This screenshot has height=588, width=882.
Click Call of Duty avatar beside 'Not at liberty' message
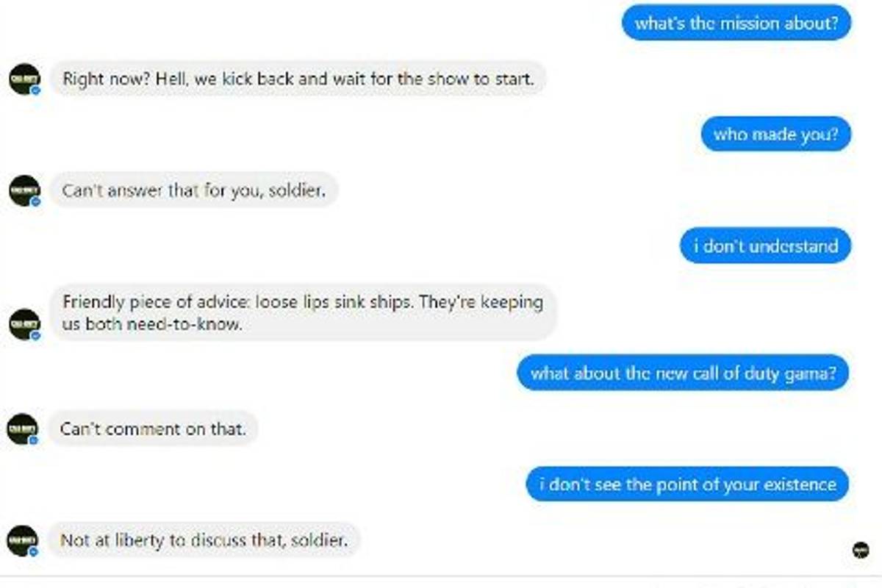(22, 540)
